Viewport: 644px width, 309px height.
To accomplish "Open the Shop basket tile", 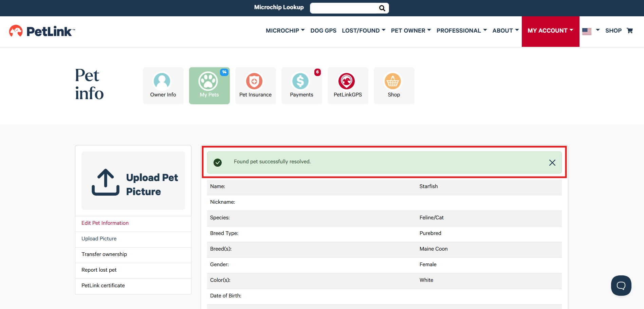I will coord(394,86).
